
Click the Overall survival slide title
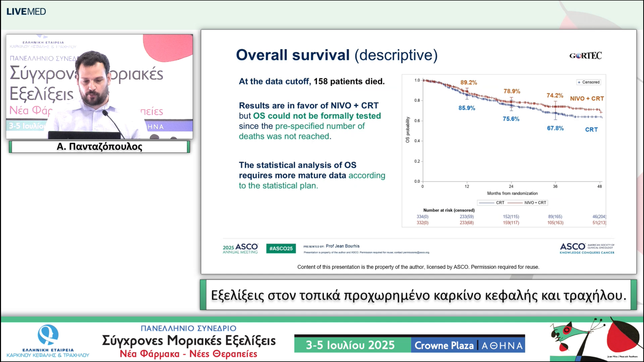[x=337, y=55]
